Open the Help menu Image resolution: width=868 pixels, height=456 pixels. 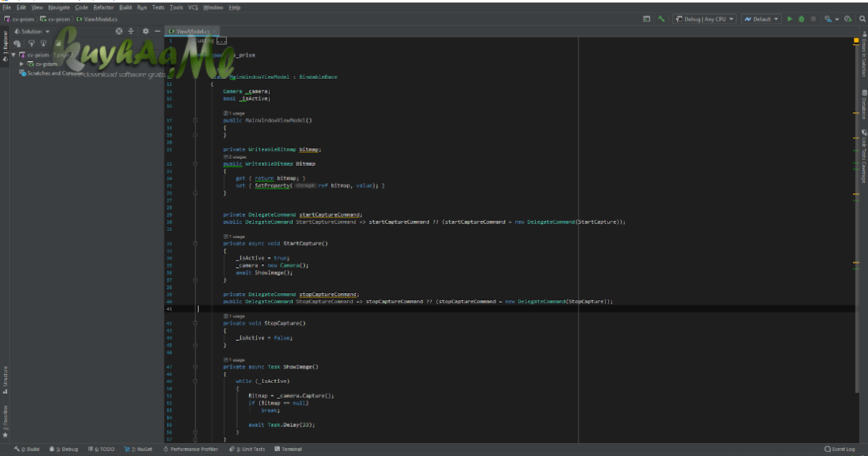click(234, 7)
